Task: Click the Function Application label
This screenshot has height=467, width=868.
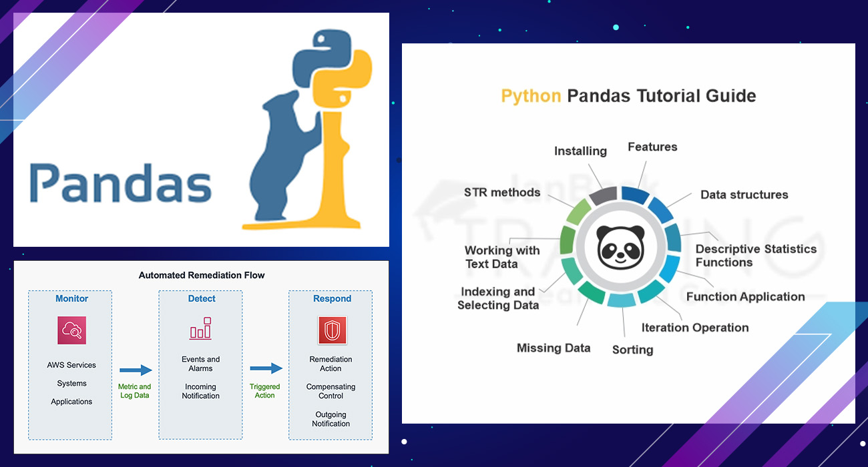Action: [745, 297]
